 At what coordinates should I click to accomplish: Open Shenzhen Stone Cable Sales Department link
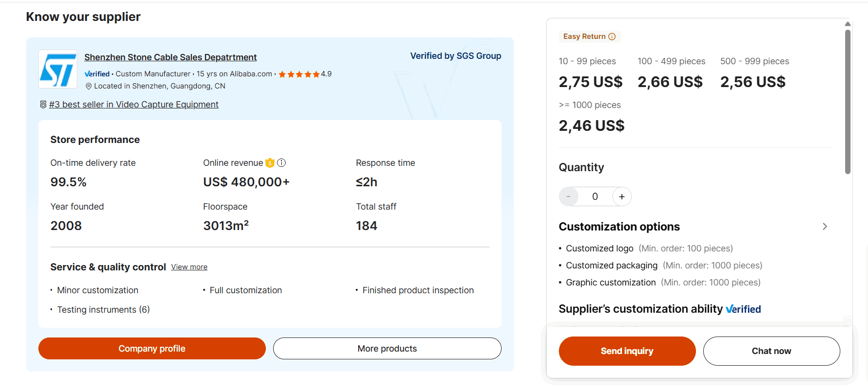pyautogui.click(x=170, y=57)
